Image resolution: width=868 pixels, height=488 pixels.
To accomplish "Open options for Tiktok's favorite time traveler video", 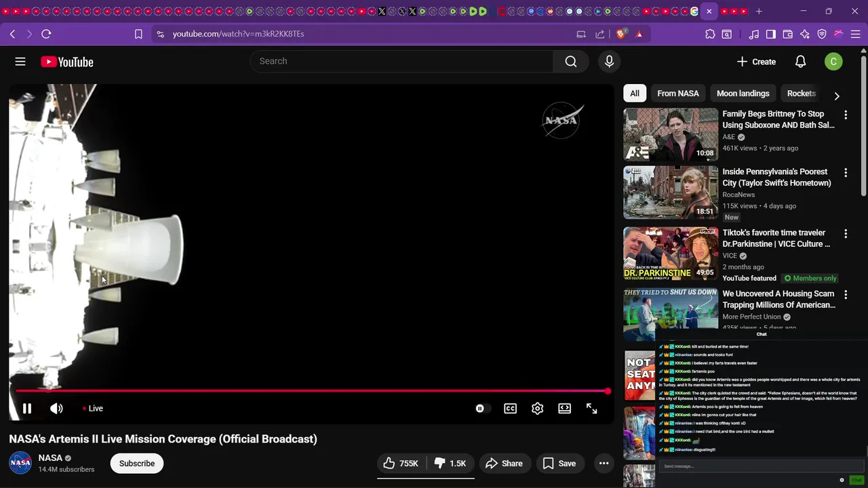I will [846, 234].
